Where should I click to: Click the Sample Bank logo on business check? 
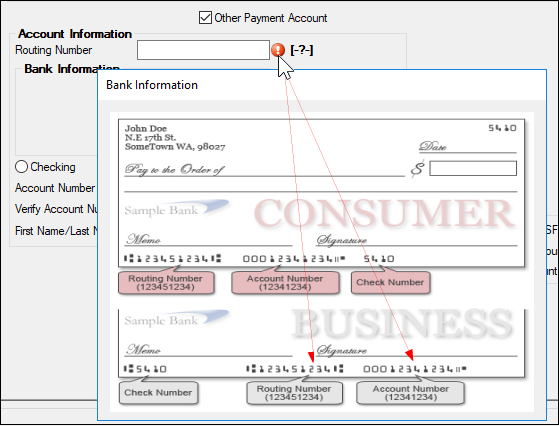coord(176,318)
